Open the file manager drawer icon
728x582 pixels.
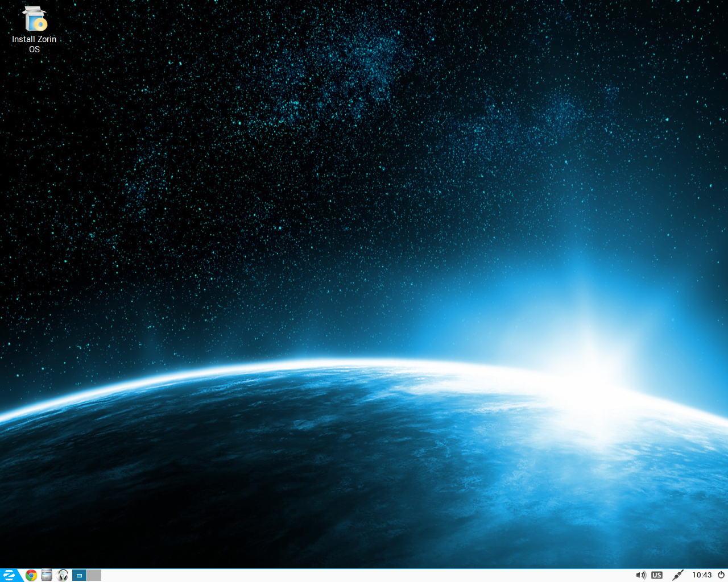(x=47, y=575)
